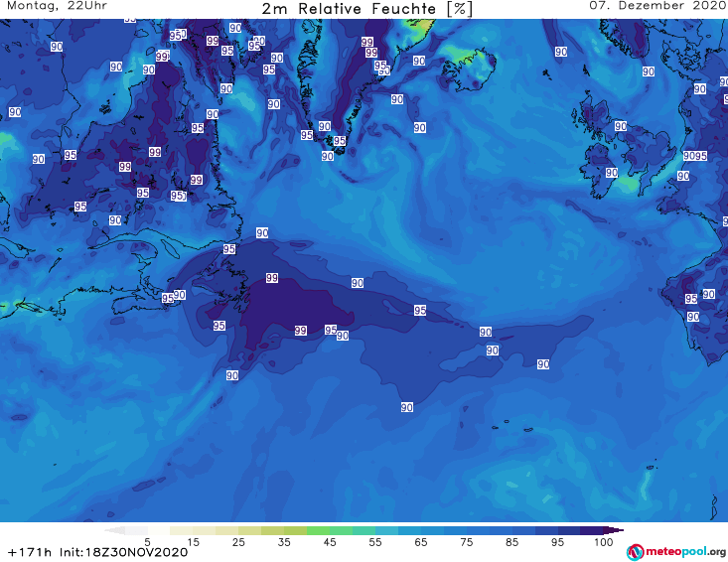Click colorbar tick label '75'

[x=467, y=542]
